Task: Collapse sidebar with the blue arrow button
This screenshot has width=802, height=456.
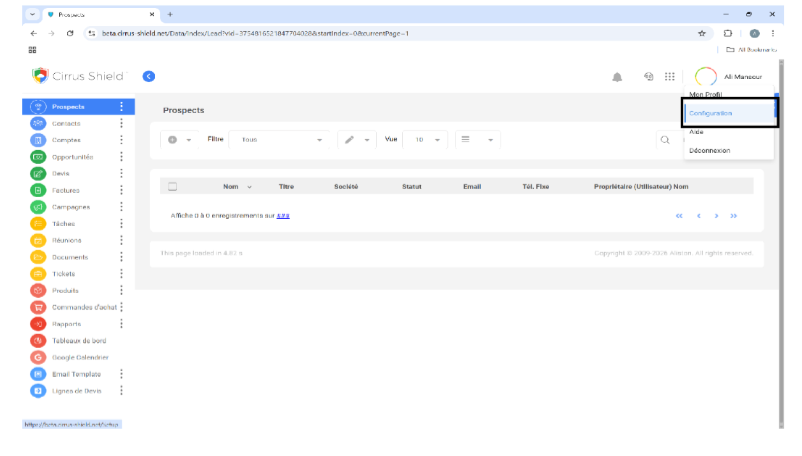Action: click(149, 76)
